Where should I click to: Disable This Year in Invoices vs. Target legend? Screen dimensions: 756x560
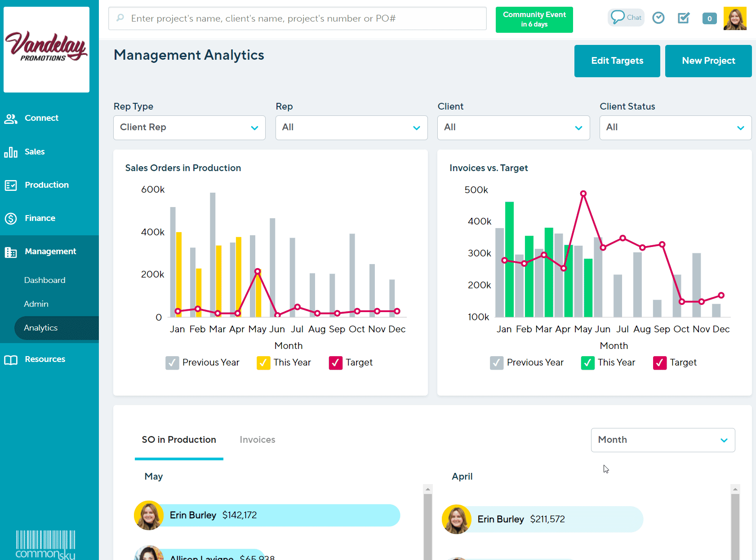[x=587, y=363]
